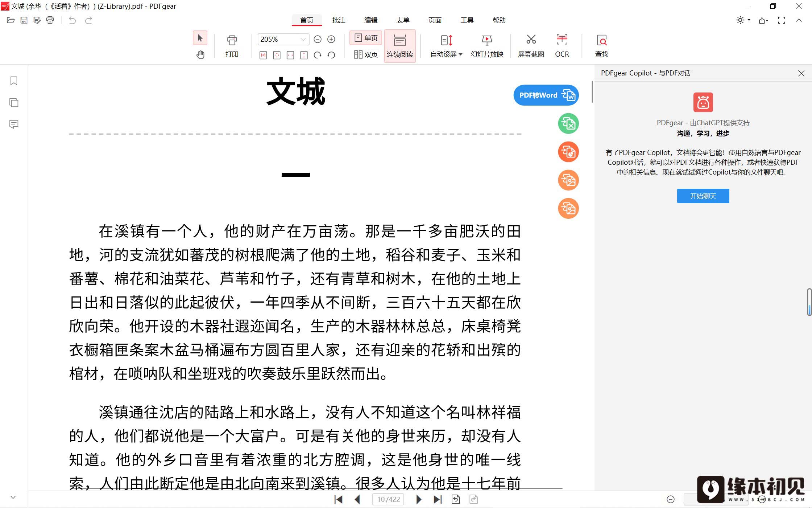Switch to 双页 double page view
This screenshot has height=508, width=812.
tap(366, 54)
